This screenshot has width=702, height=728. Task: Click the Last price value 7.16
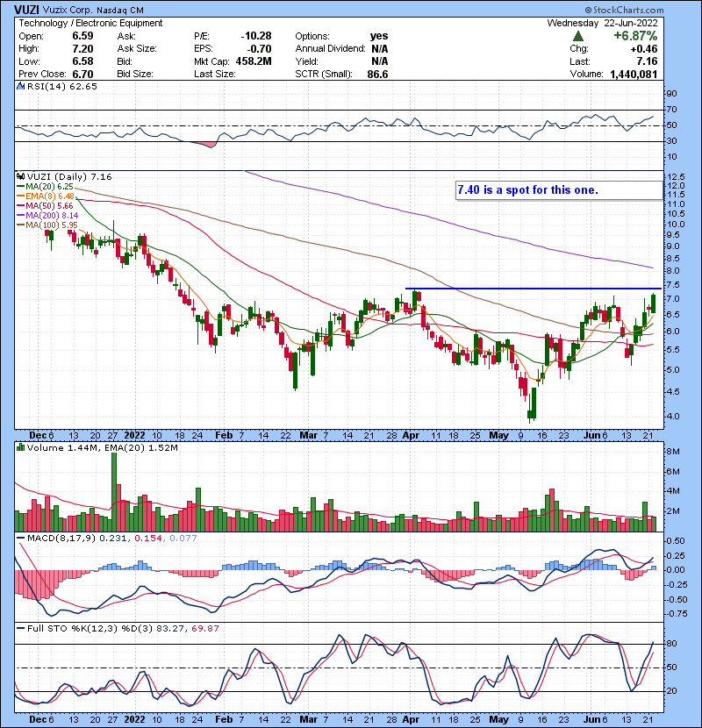pyautogui.click(x=648, y=61)
